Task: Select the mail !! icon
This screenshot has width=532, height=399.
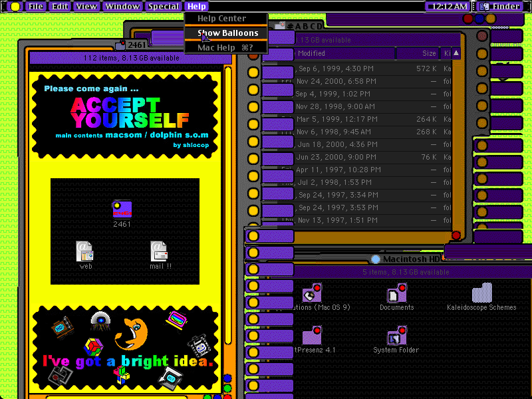Action: pyautogui.click(x=159, y=251)
